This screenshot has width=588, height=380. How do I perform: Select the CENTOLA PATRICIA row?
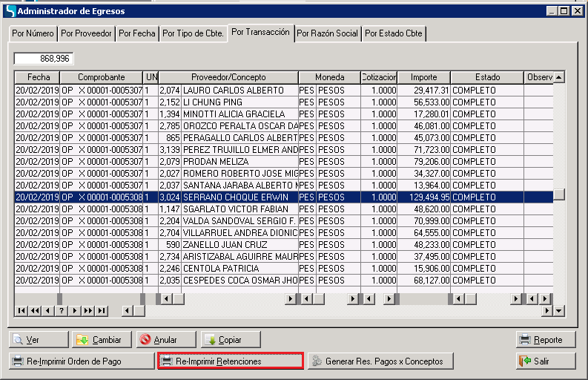coord(228,269)
